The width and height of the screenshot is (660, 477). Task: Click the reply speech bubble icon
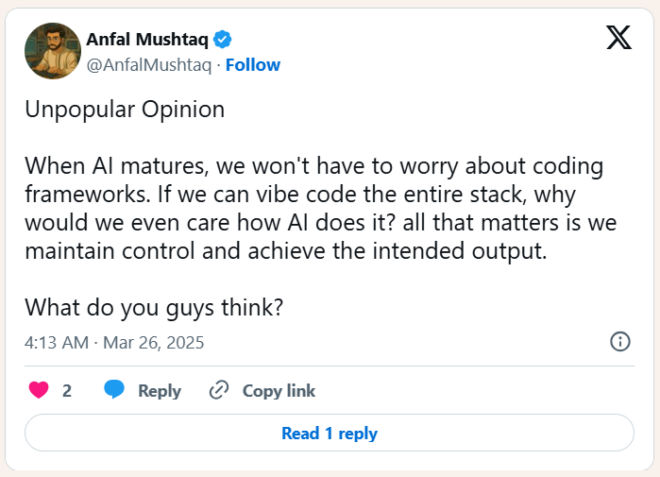114,391
